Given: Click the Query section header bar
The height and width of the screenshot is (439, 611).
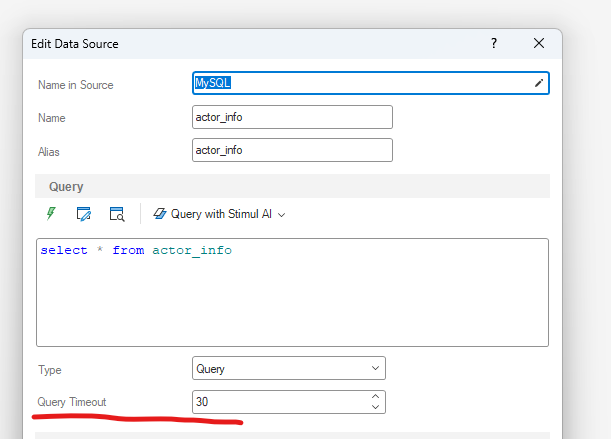Looking at the screenshot, I should [292, 186].
